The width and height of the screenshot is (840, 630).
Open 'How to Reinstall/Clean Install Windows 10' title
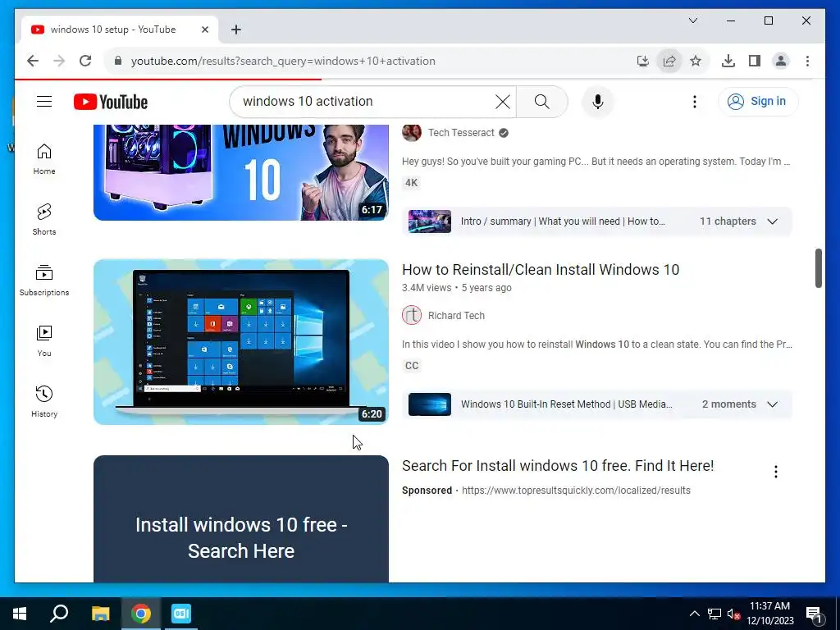point(541,269)
